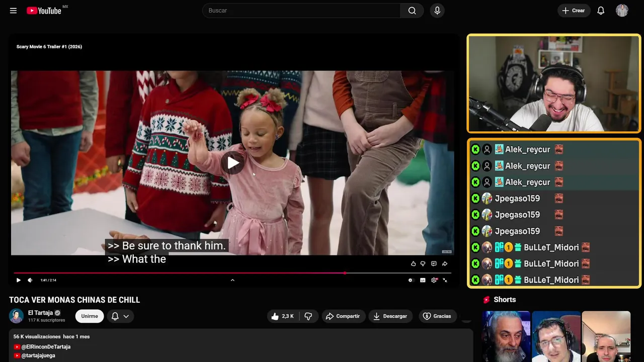Image resolution: width=644 pixels, height=362 pixels.
Task: Open comments icon inside video overlay
Action: (434, 263)
